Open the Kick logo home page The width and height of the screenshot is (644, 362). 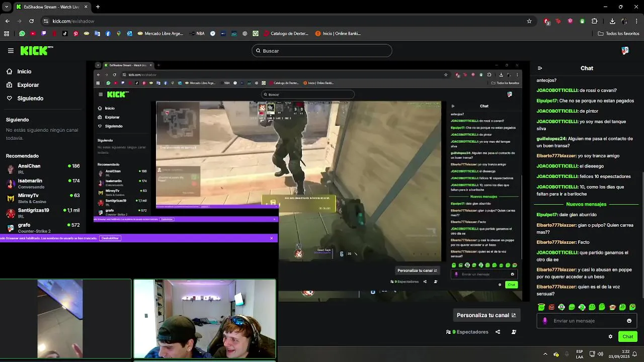pos(36,51)
